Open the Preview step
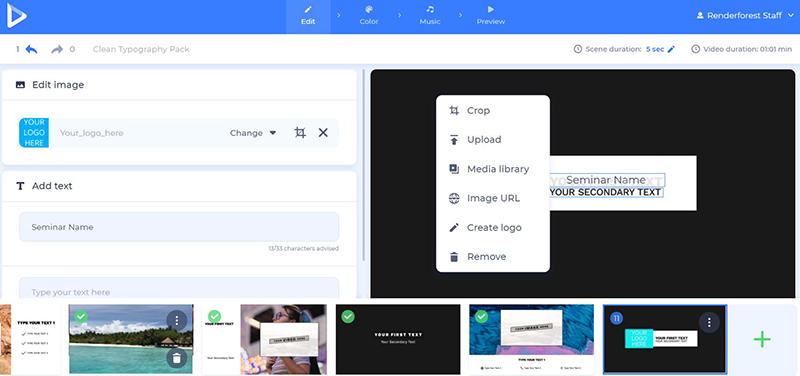 490,16
